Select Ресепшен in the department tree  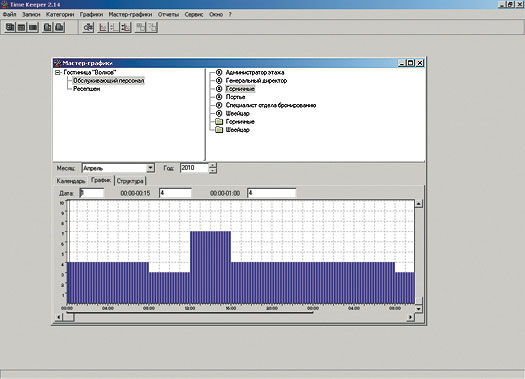click(86, 89)
